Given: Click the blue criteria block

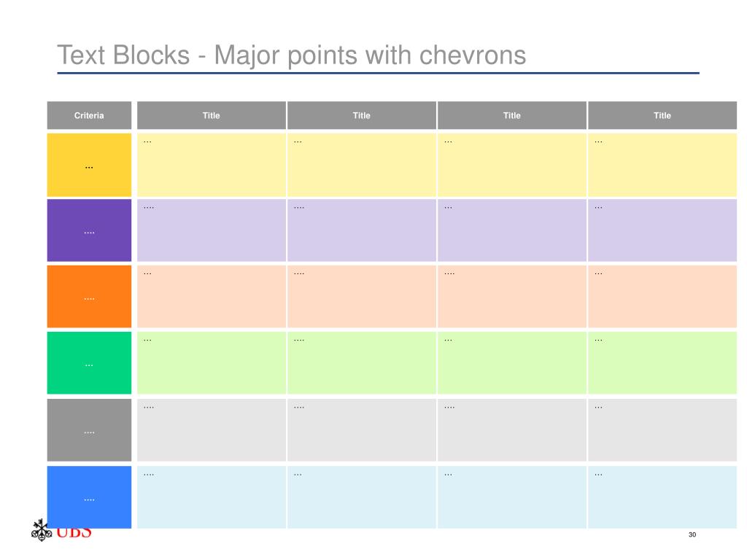Looking at the screenshot, I should pos(89,497).
